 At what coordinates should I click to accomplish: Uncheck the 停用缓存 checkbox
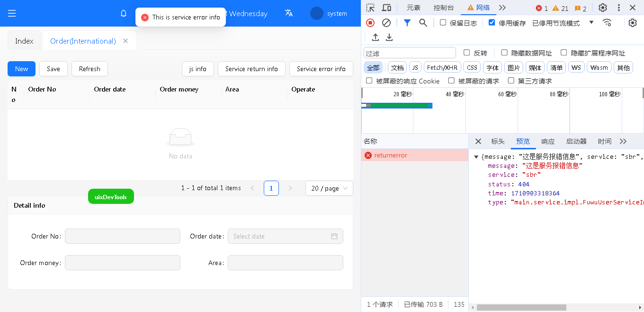coord(492,22)
